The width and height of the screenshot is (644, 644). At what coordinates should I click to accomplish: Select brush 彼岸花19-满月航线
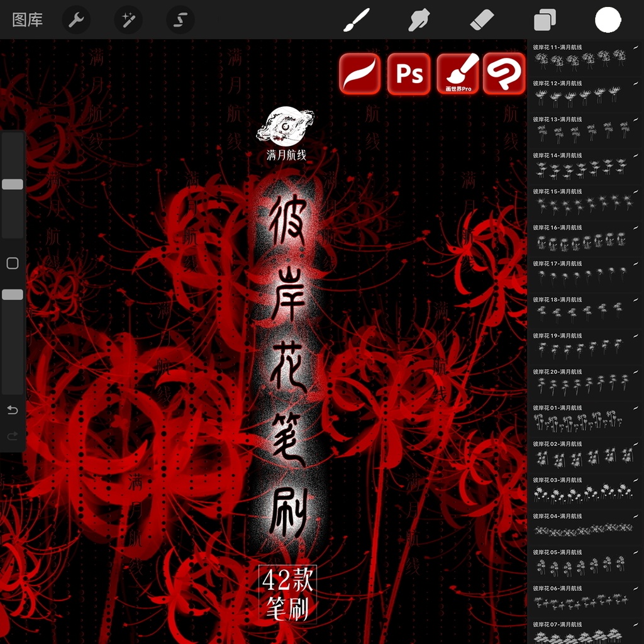[586, 347]
